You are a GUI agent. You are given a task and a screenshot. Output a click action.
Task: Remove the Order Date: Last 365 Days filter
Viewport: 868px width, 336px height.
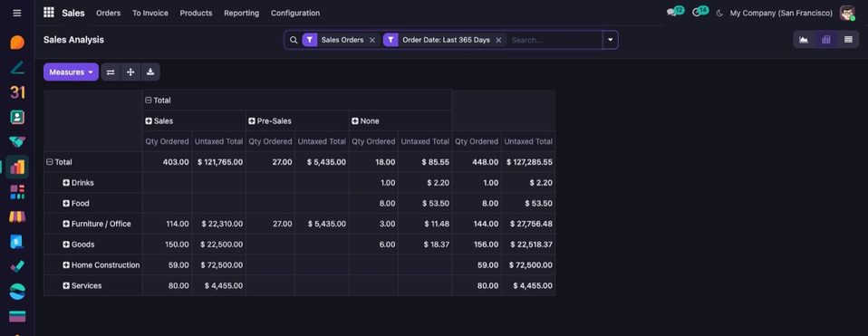click(x=498, y=40)
